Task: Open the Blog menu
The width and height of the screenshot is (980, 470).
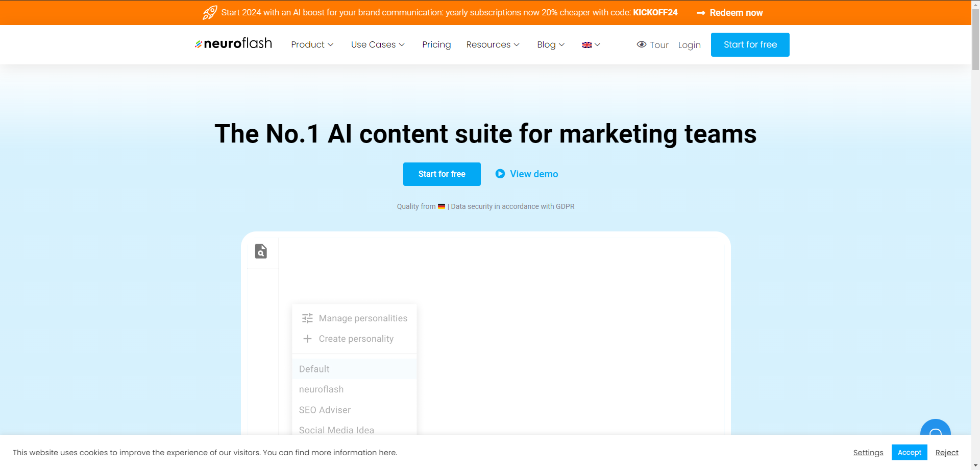Action: point(550,44)
